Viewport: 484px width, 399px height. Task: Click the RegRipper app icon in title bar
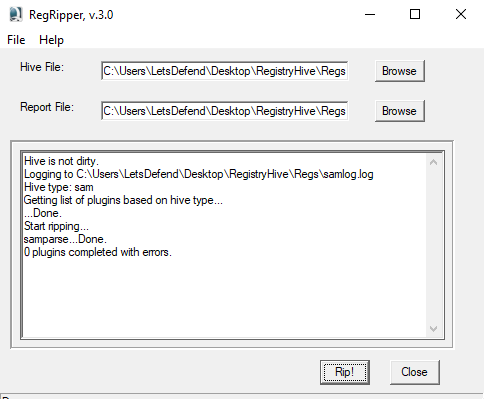point(15,14)
